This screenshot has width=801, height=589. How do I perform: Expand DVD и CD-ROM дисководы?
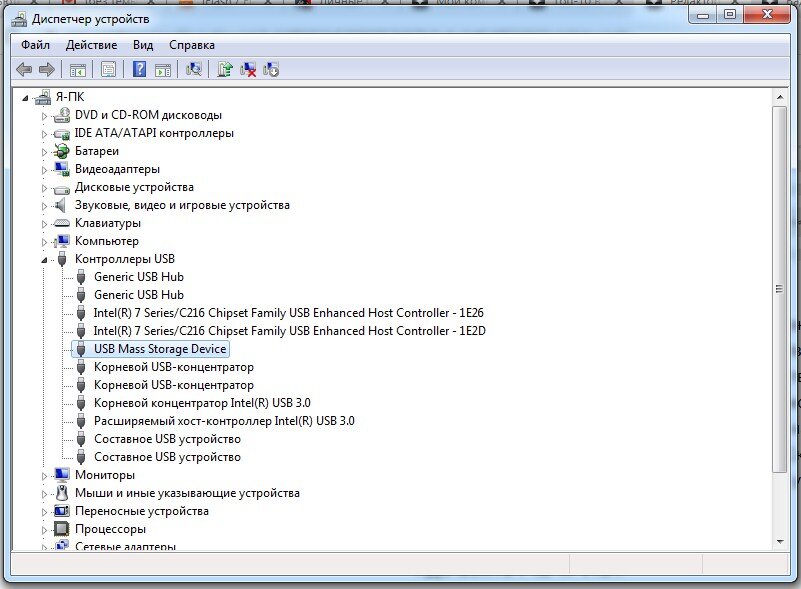tap(44, 116)
